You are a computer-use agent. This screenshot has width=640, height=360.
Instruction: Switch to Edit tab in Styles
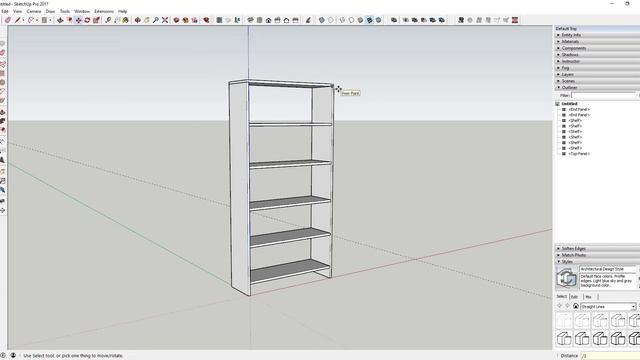(x=574, y=297)
